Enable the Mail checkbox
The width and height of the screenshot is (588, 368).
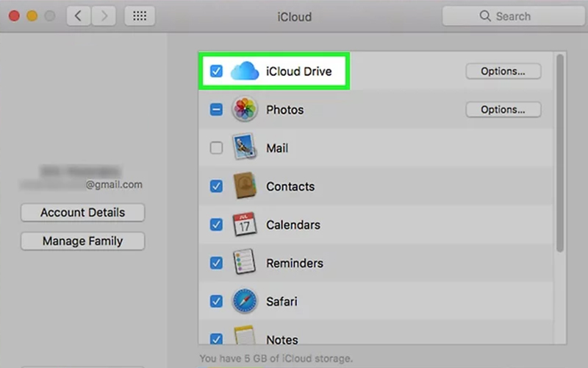pos(216,148)
